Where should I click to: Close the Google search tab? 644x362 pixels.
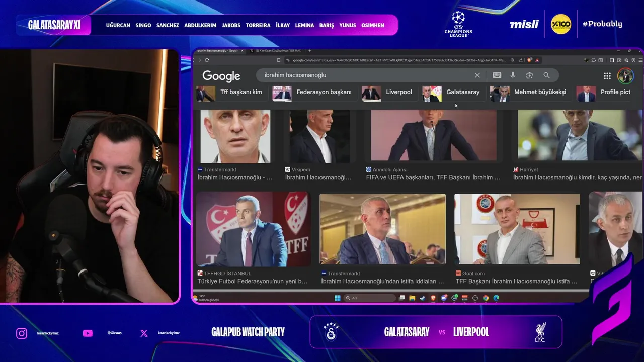pyautogui.click(x=242, y=51)
